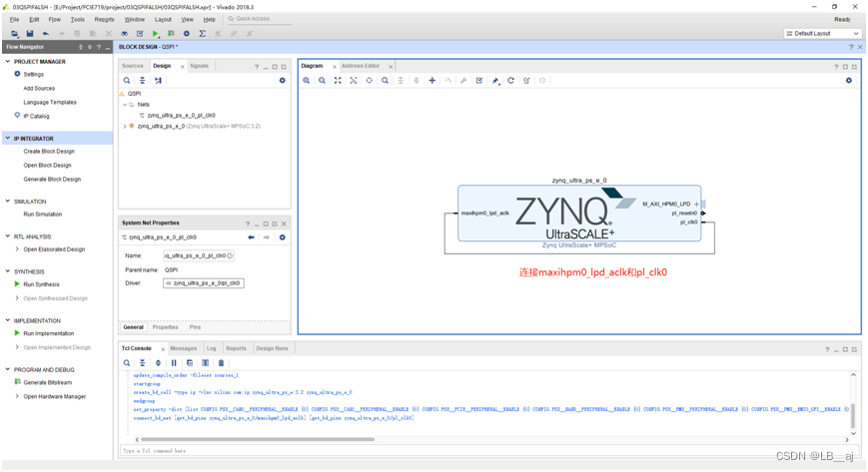Open project Settings in Flow Navigator
Screen dimensions: 868x472
click(33, 74)
